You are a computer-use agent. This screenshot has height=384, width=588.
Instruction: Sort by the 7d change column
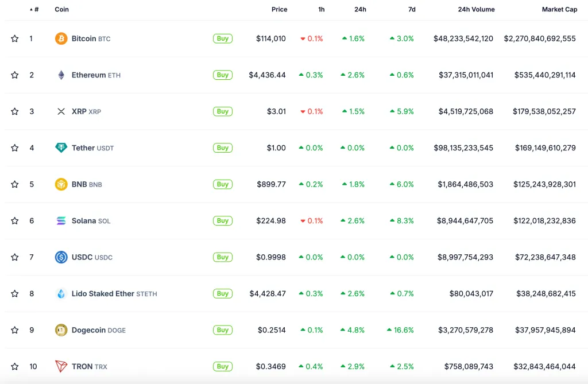pyautogui.click(x=411, y=10)
